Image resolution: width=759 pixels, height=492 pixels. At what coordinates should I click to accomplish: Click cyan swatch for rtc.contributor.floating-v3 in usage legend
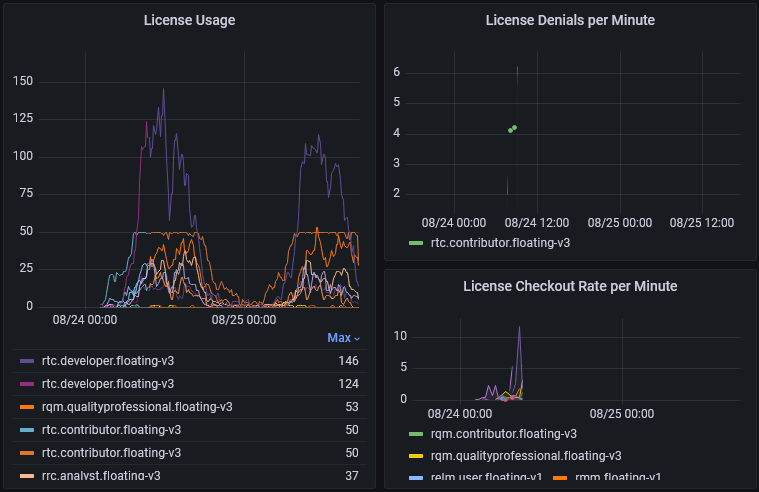click(27, 430)
